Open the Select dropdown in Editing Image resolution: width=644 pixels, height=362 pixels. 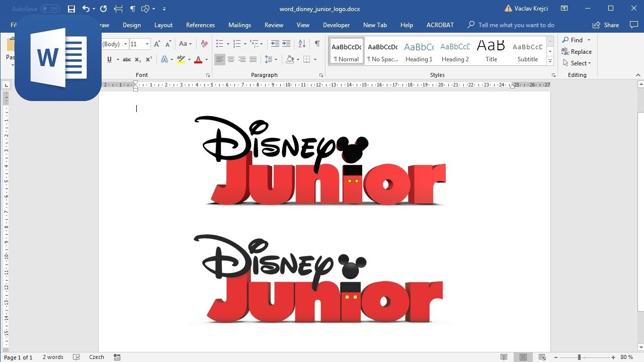point(577,63)
